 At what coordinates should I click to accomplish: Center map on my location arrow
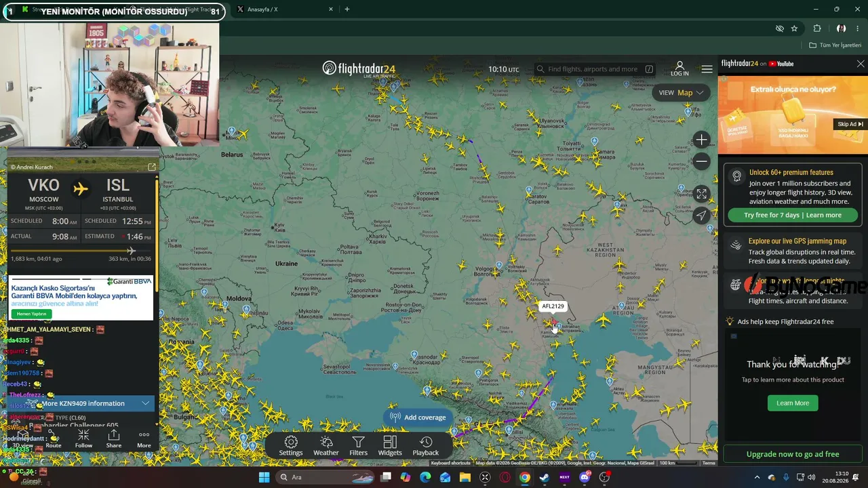coord(701,215)
